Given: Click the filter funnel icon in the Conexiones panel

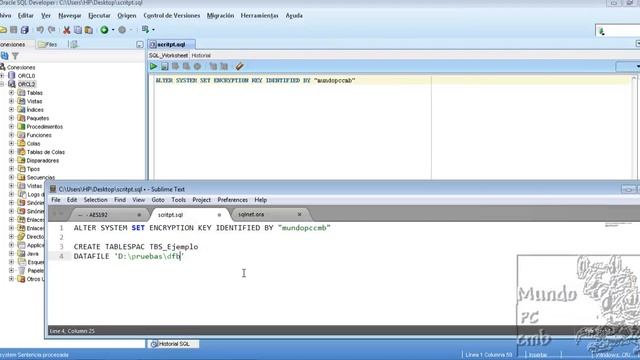Looking at the screenshot, I should coord(16,56).
